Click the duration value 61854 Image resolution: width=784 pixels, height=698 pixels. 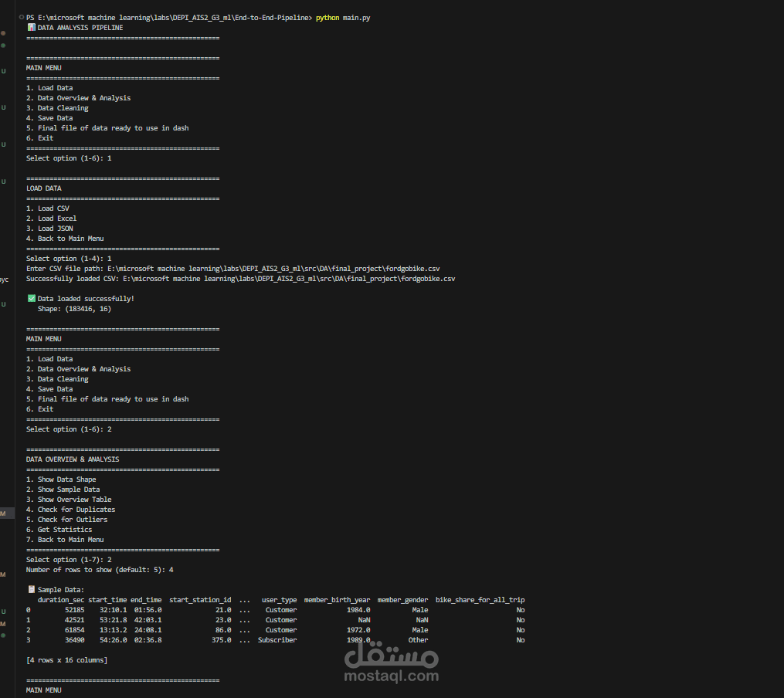click(74, 630)
